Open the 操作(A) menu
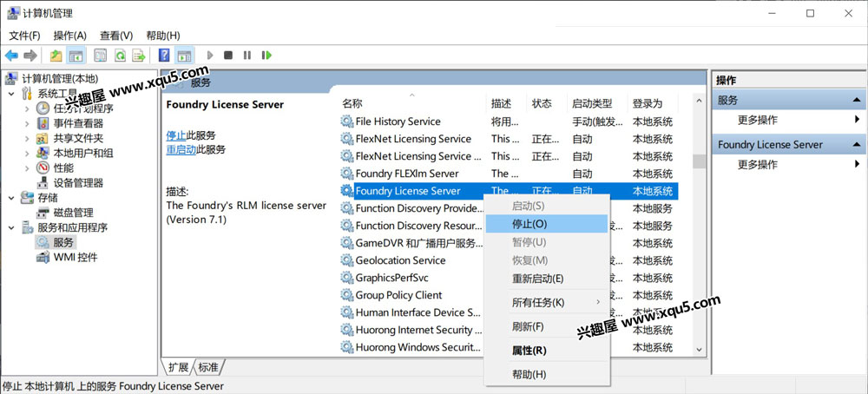Image resolution: width=868 pixels, height=394 pixels. coord(70,36)
